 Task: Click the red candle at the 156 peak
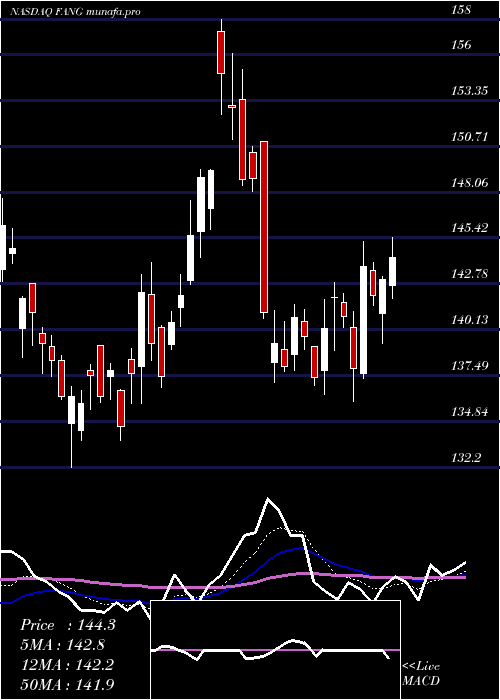(221, 52)
